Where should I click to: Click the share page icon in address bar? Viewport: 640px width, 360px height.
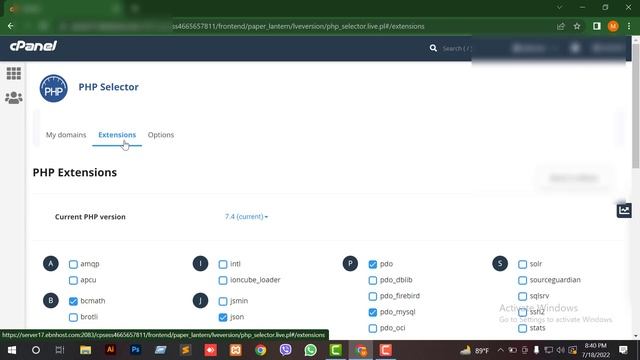click(560, 26)
